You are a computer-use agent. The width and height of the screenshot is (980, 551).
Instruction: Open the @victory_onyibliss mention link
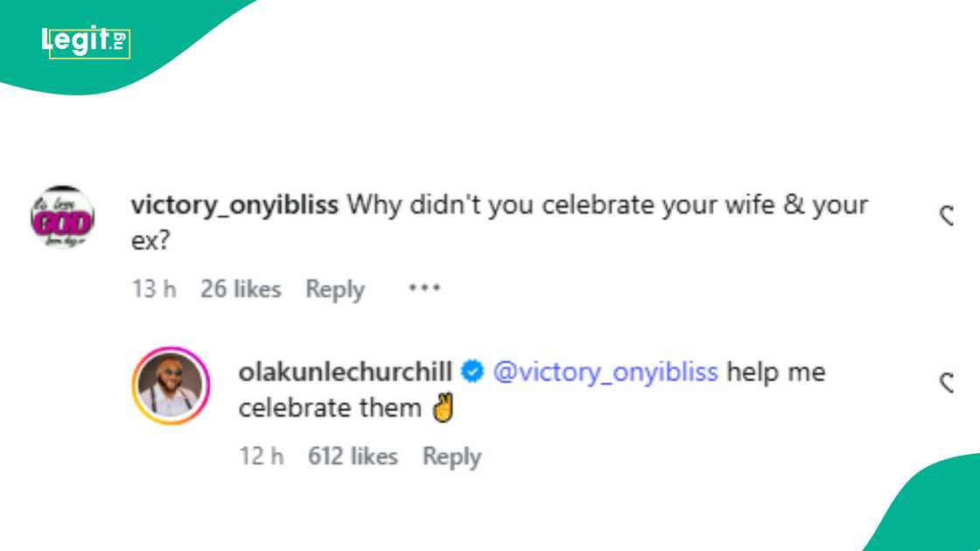(606, 371)
